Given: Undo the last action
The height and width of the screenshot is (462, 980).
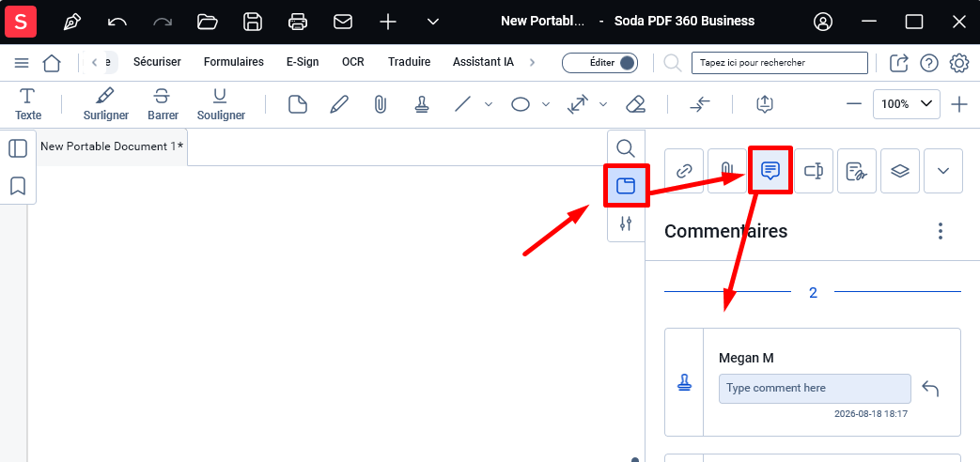Looking at the screenshot, I should [x=117, y=22].
